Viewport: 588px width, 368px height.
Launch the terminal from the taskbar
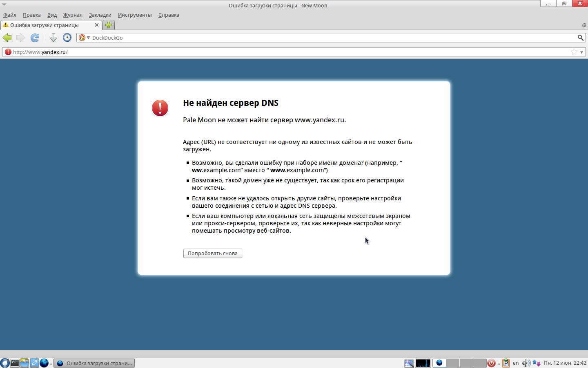(15, 363)
